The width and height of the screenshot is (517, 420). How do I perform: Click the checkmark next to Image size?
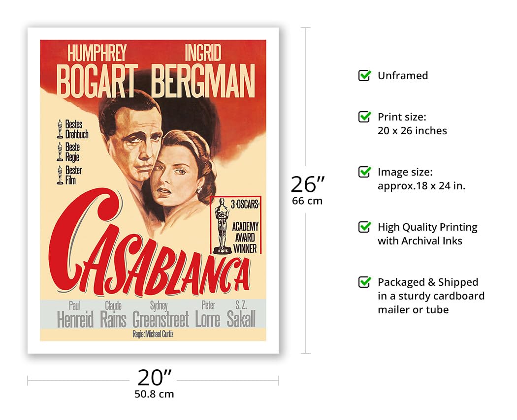(365, 172)
